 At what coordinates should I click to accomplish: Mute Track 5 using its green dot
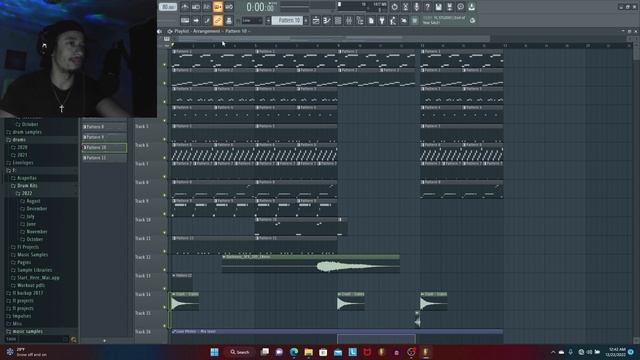[x=165, y=139]
